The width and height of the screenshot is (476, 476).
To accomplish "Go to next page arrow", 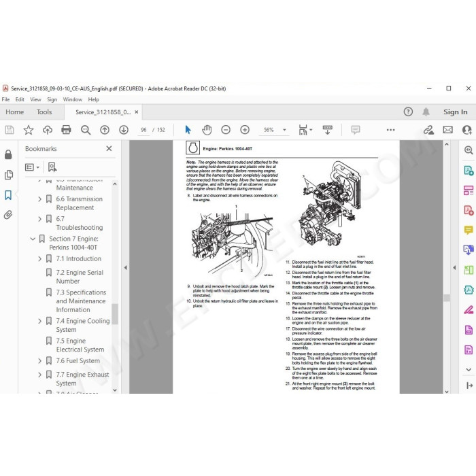I will 124,130.
